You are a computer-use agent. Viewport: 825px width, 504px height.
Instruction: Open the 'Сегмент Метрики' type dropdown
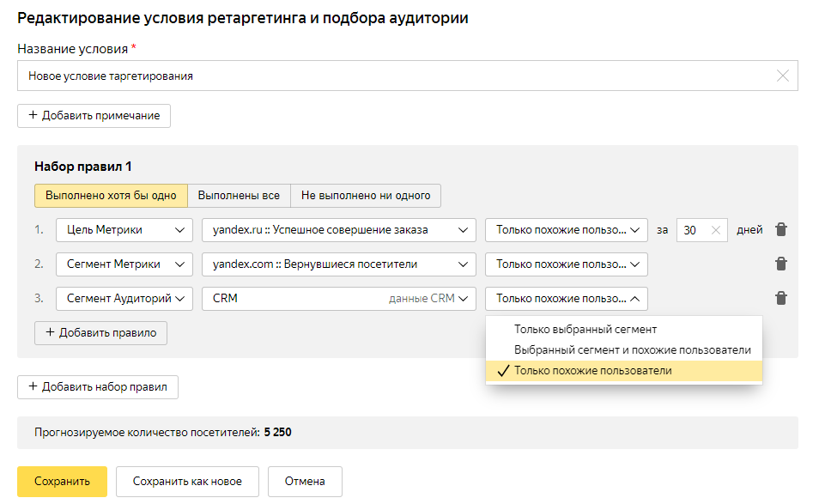pyautogui.click(x=124, y=264)
